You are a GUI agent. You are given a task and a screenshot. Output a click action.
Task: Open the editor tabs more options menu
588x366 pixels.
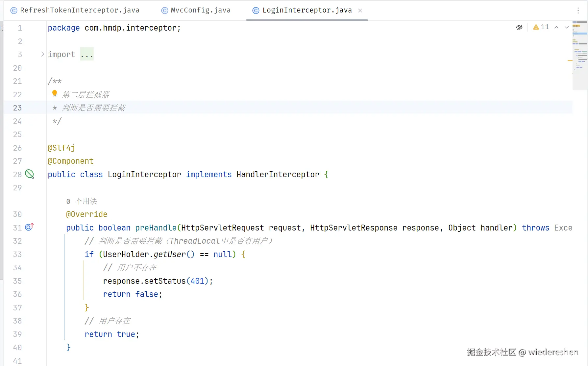[578, 11]
